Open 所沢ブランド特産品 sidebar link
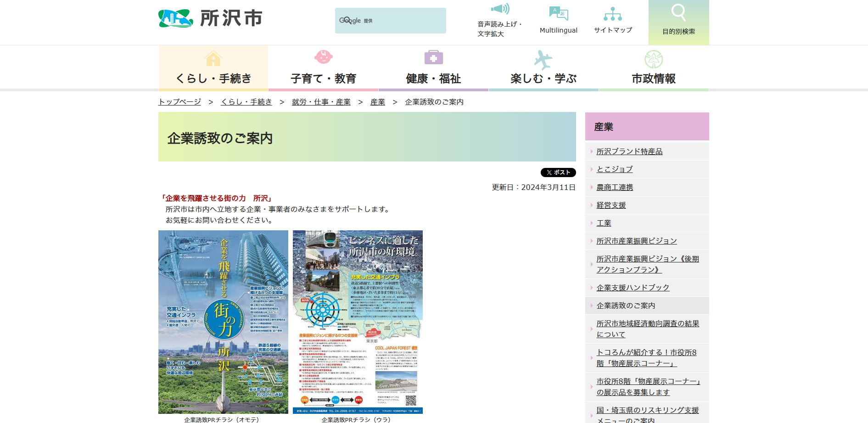 (629, 151)
